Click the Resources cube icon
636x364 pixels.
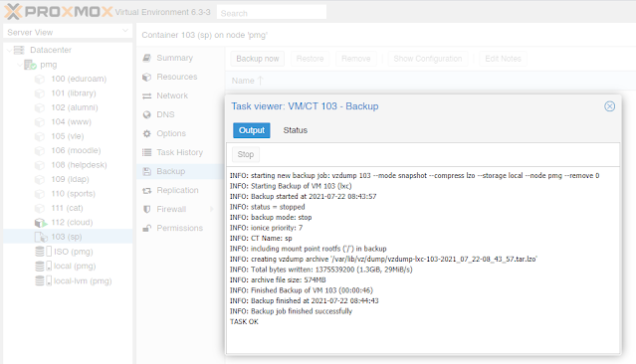point(147,77)
